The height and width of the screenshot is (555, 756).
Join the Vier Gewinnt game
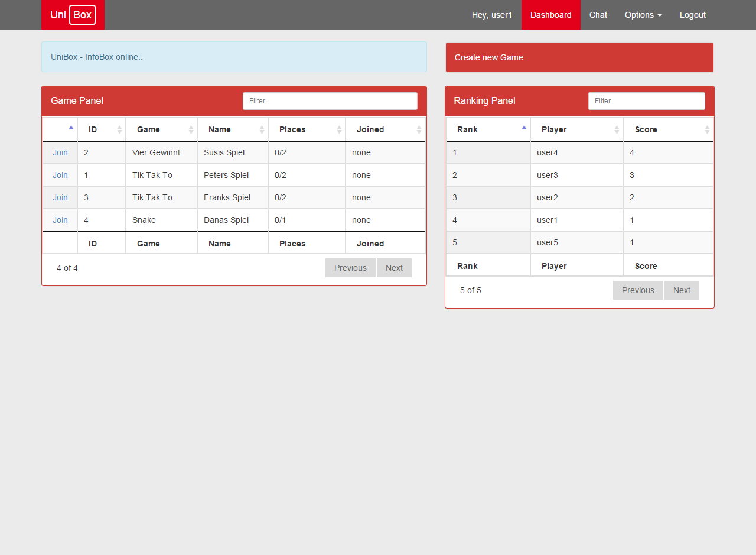[60, 152]
